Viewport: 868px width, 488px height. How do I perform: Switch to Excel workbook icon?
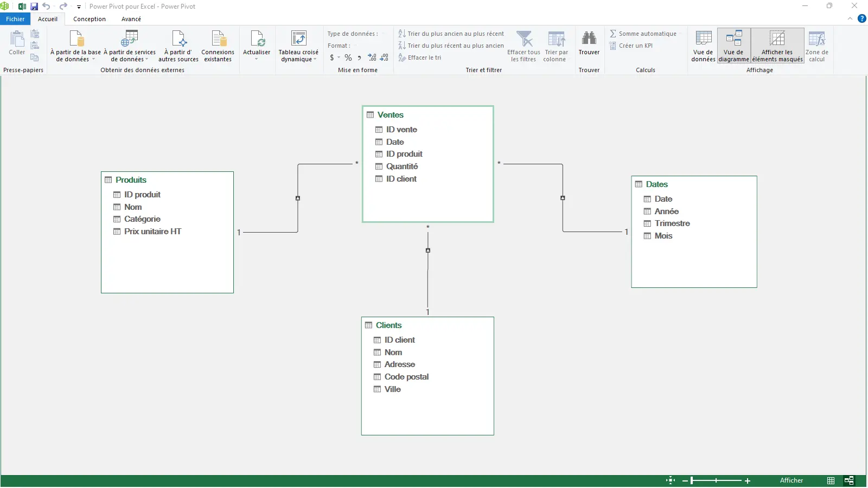tap(22, 7)
